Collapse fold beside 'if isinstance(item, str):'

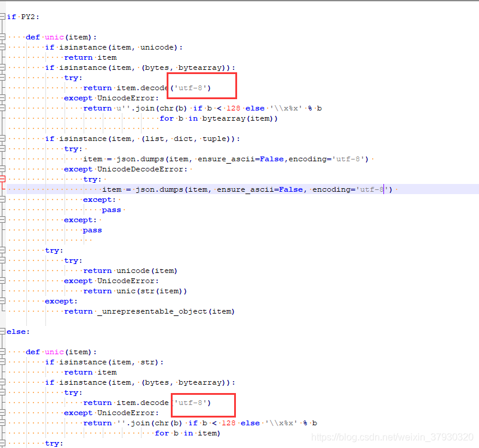(2, 362)
